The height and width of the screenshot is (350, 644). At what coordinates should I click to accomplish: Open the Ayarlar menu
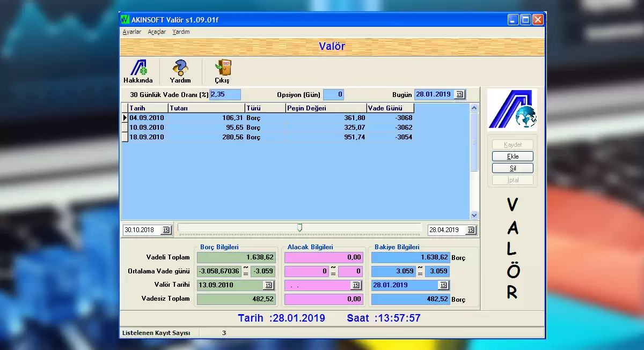pyautogui.click(x=132, y=32)
